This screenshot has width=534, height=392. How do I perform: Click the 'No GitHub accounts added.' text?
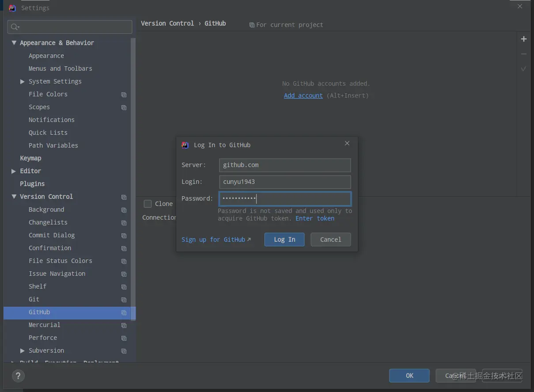(x=326, y=84)
